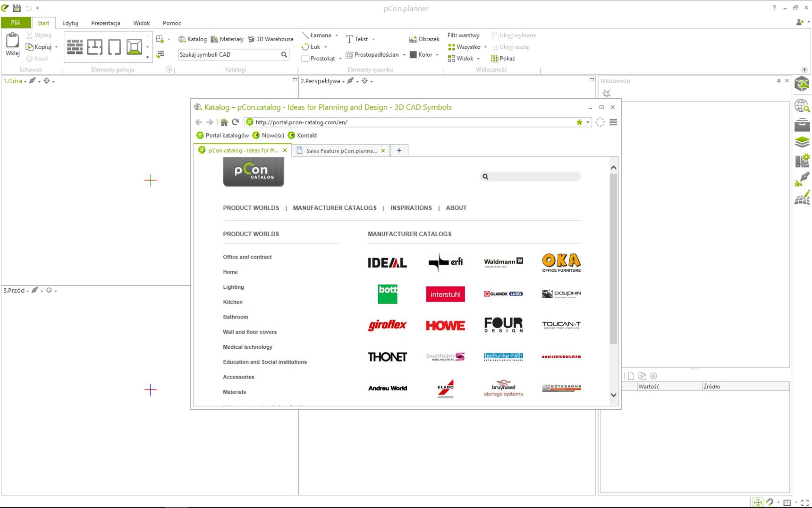Open the Pomoc ribbon tab
The image size is (812, 508).
pos(172,23)
